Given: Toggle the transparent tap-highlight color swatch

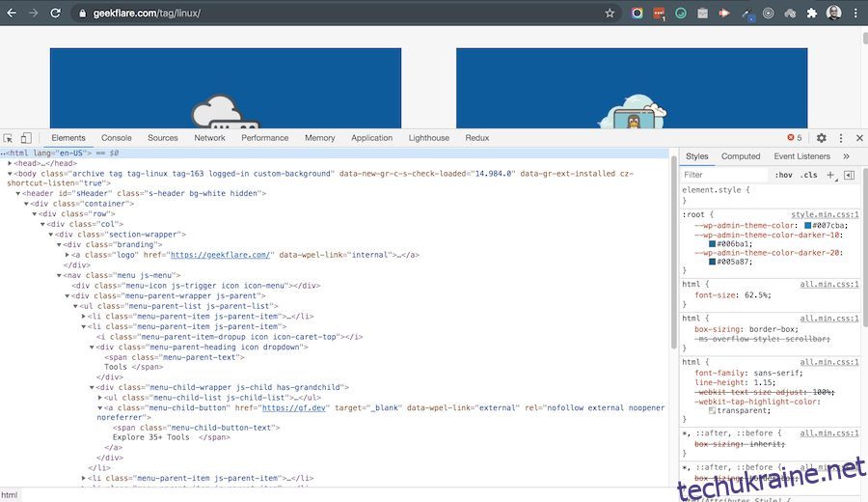Looking at the screenshot, I should pyautogui.click(x=713, y=411).
